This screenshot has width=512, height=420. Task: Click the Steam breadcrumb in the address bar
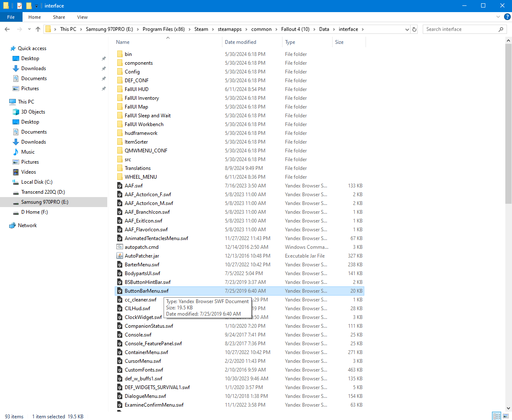coord(201,29)
